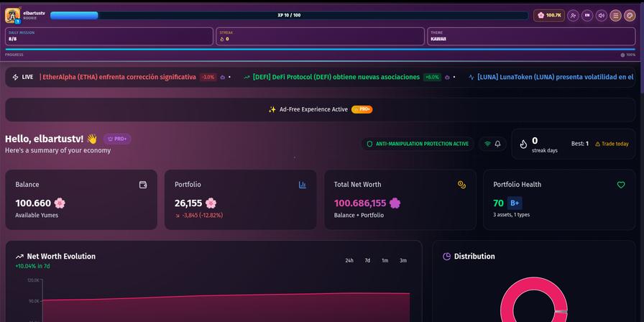
Task: Click the coins icon in Total Net Worth
Action: tap(461, 185)
